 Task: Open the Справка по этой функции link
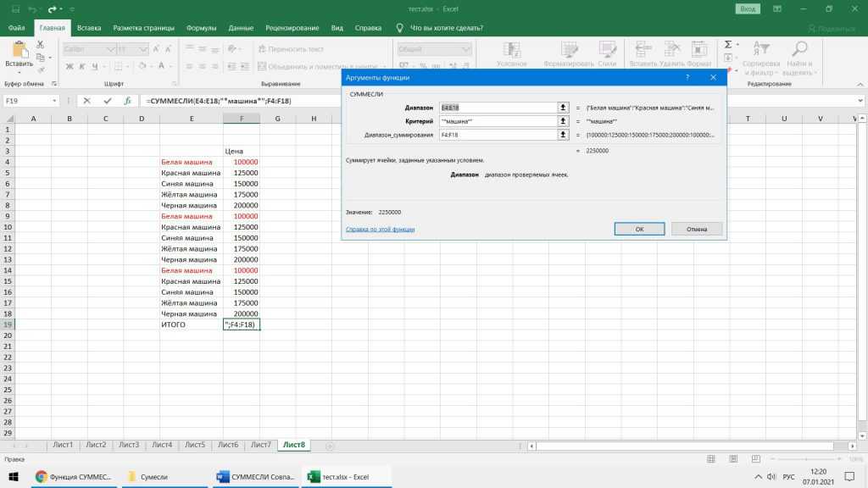381,229
